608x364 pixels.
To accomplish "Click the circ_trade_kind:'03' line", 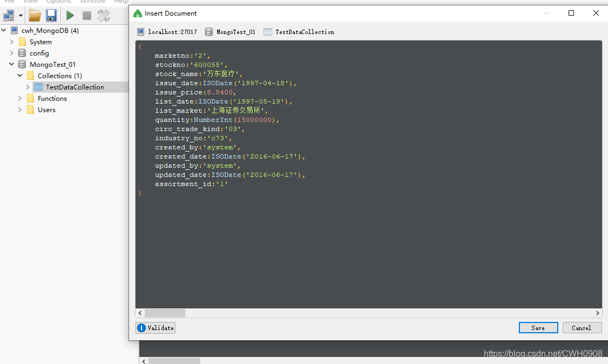I will coord(200,129).
